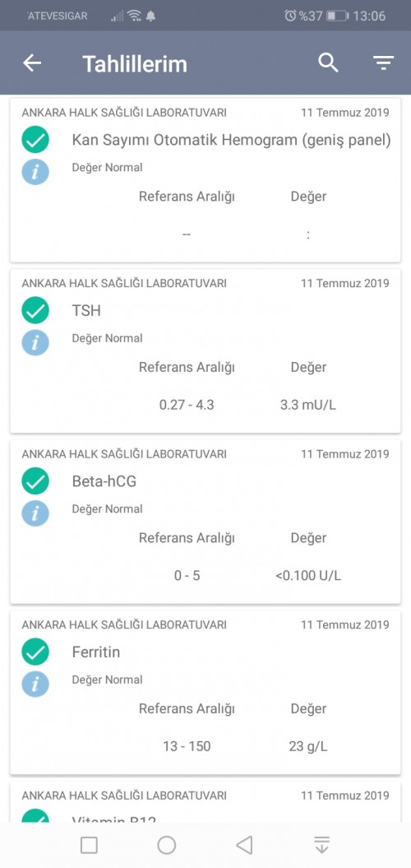The image size is (411, 868).
Task: Tap green checkmark on TSH card
Action: 35,310
